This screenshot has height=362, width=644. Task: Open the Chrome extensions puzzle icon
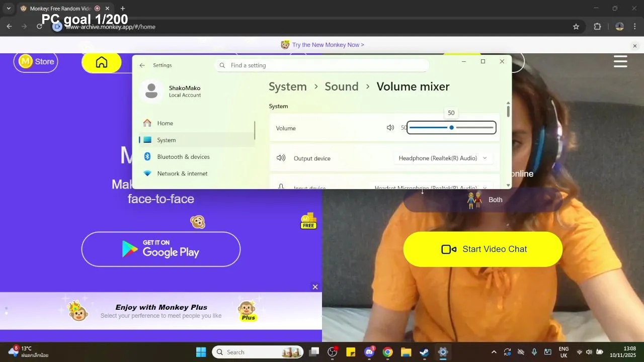tap(598, 27)
